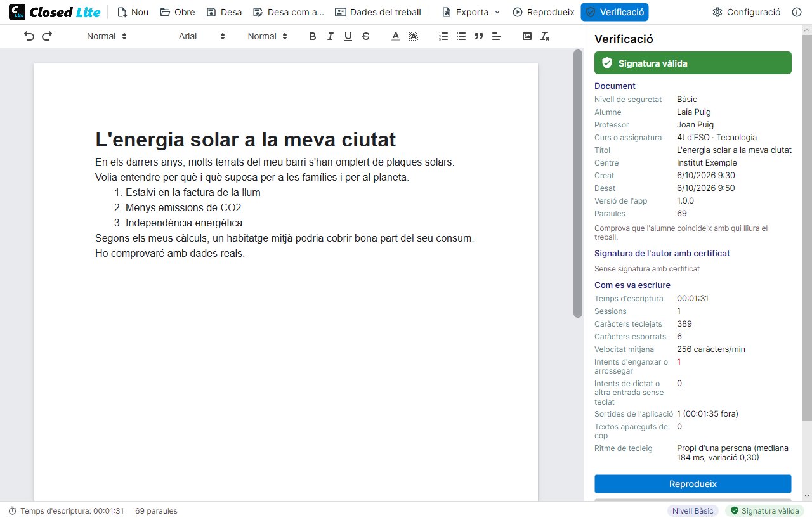The height and width of the screenshot is (520, 812).
Task: Click the blue Reprodueix button in the panel
Action: click(x=693, y=484)
